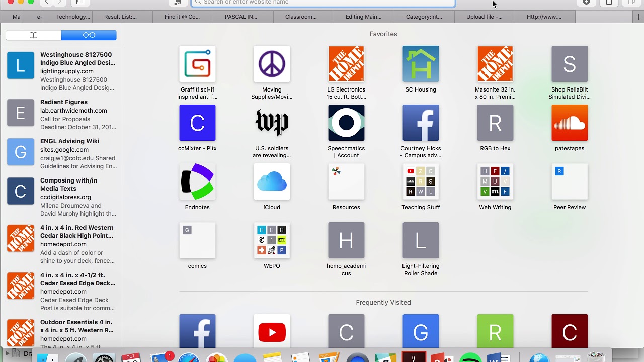Show all tabs overview

[x=632, y=2]
